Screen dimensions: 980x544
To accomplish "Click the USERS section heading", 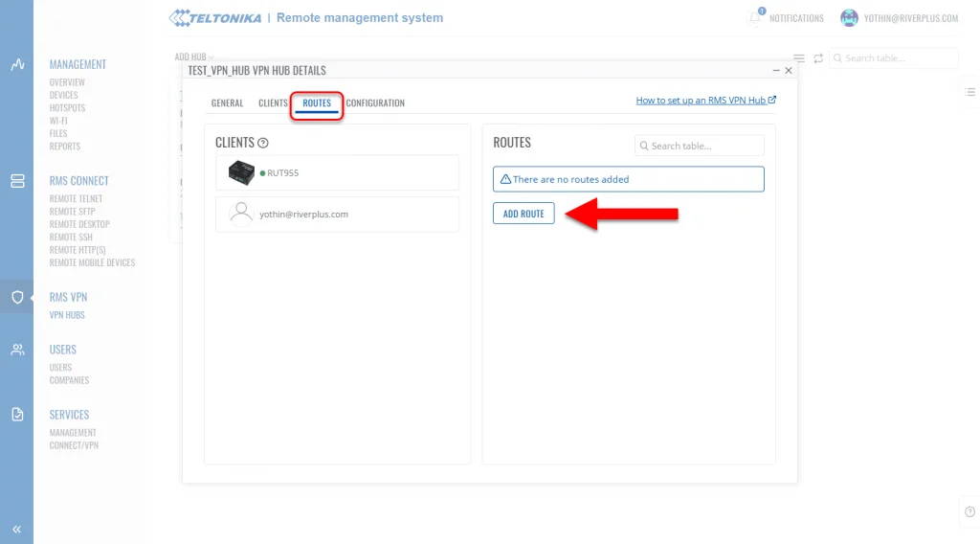I will tap(62, 350).
